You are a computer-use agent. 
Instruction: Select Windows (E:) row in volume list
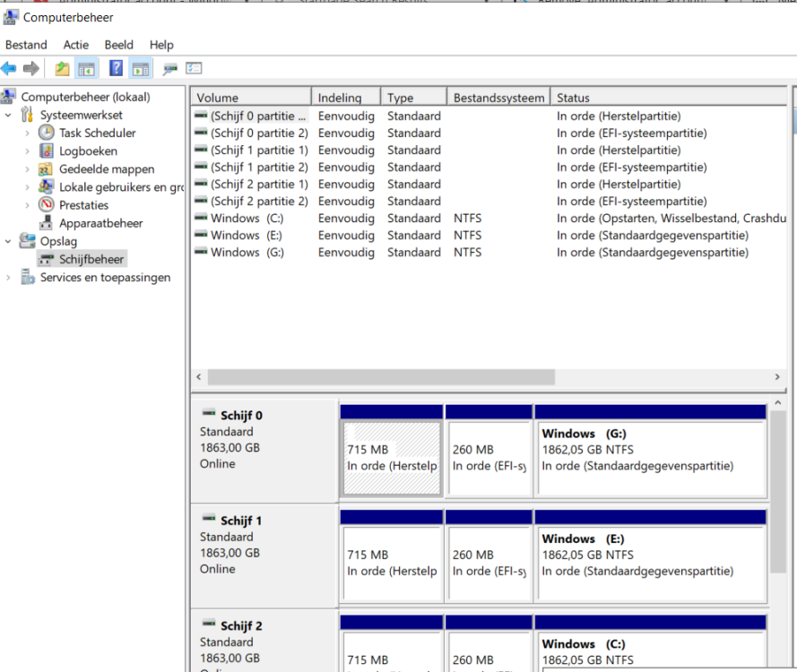pyautogui.click(x=247, y=236)
